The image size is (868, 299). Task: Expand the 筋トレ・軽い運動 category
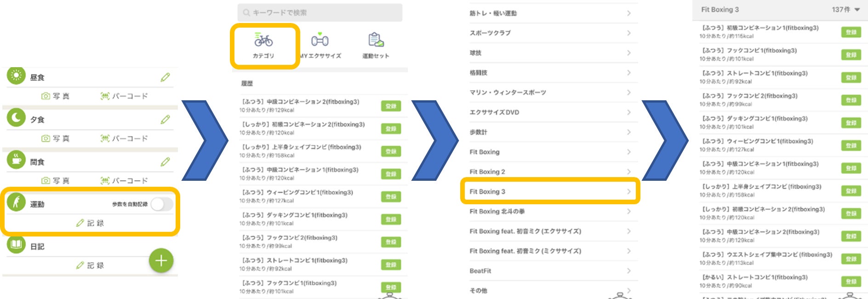[549, 13]
